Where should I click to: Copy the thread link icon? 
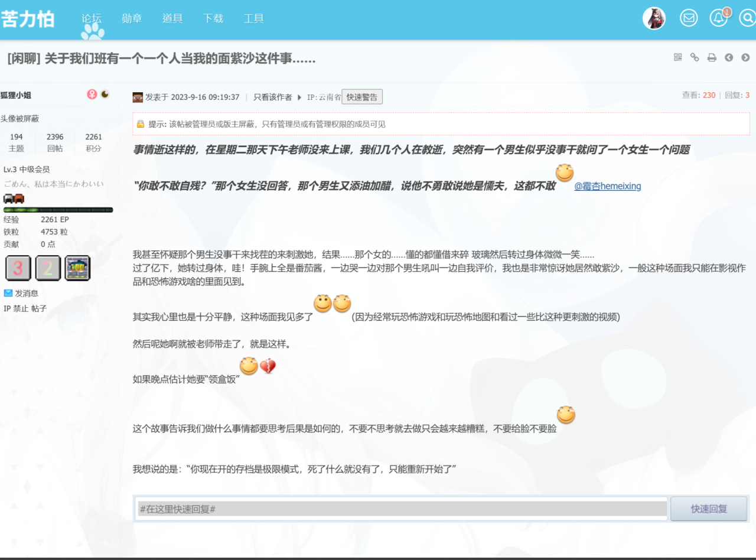[x=695, y=57]
